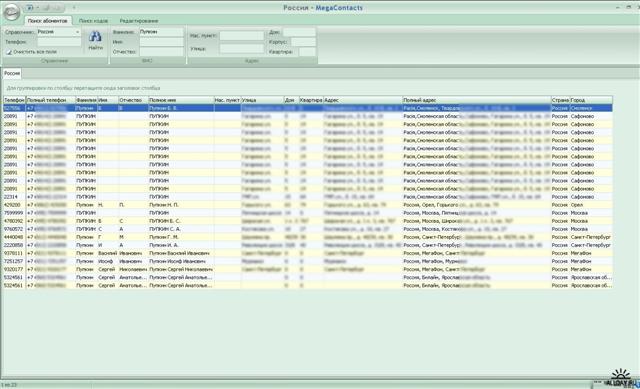Select the row with phone 429200
The image size is (640, 389).
coord(308,205)
